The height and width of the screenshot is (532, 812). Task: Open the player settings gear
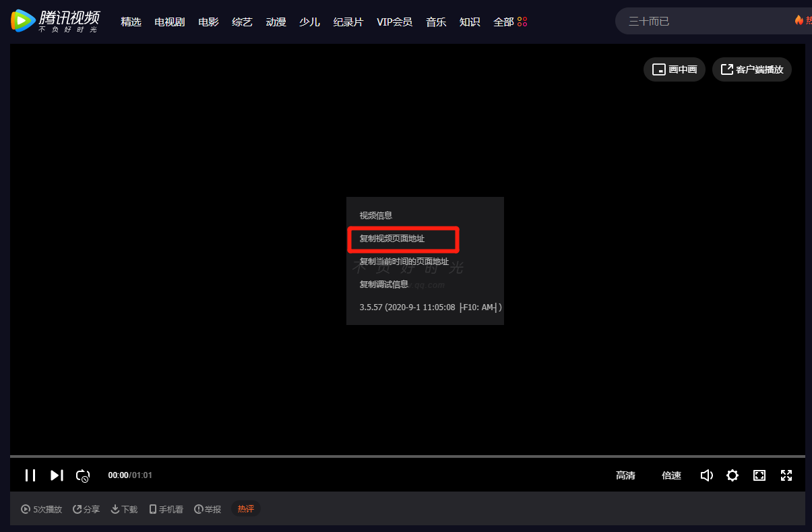tap(732, 475)
